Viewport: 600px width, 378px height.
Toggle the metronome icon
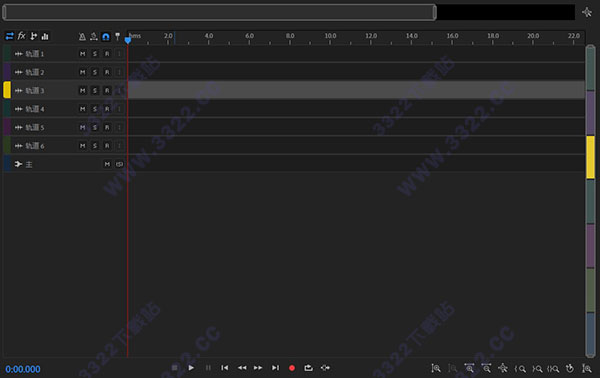click(x=82, y=37)
